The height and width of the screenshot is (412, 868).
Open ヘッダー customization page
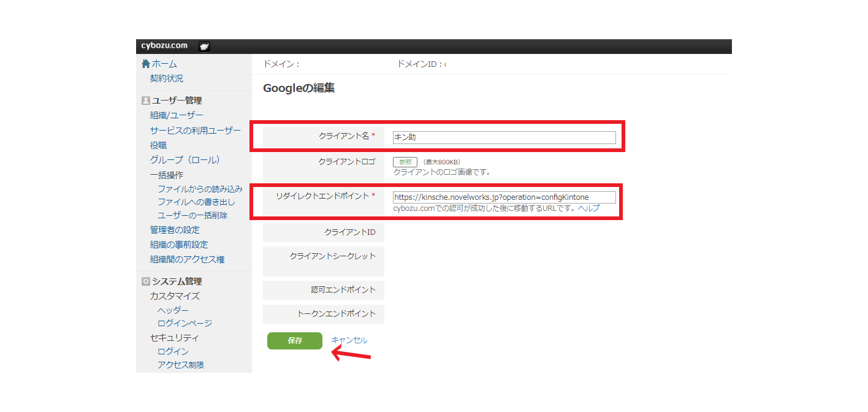pyautogui.click(x=173, y=310)
